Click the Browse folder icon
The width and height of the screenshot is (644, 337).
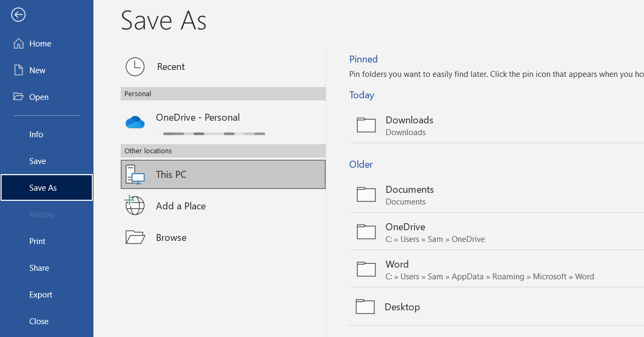coord(135,237)
